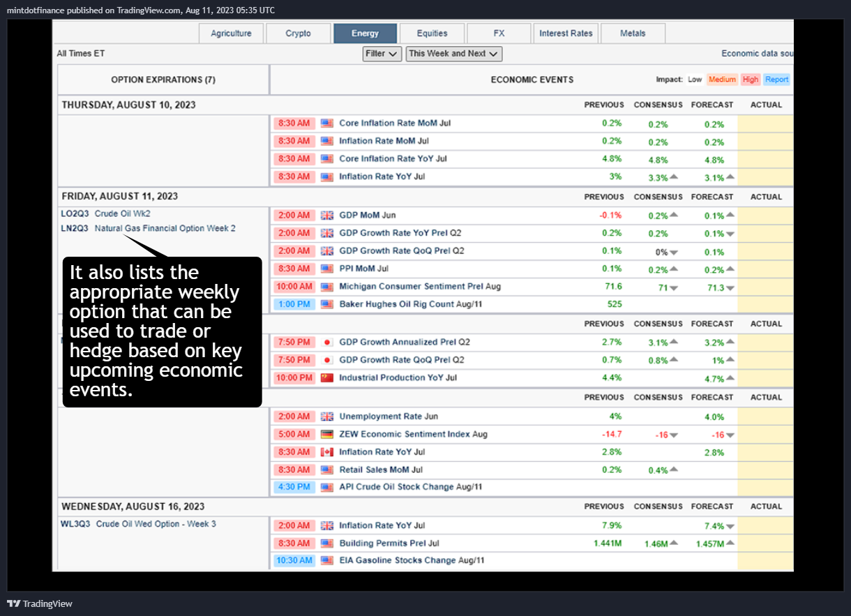This screenshot has width=851, height=616.
Task: Click the Medium impact legend badge
Action: (x=722, y=80)
